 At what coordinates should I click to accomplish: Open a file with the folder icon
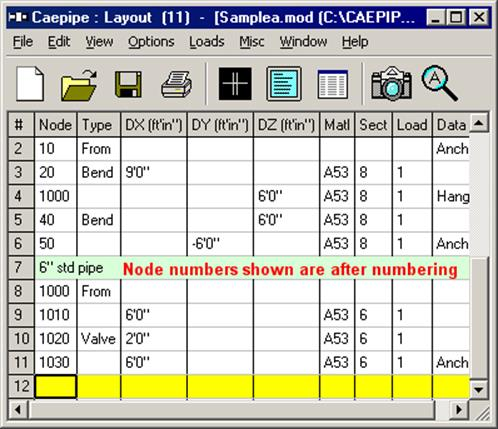pyautogui.click(x=79, y=85)
